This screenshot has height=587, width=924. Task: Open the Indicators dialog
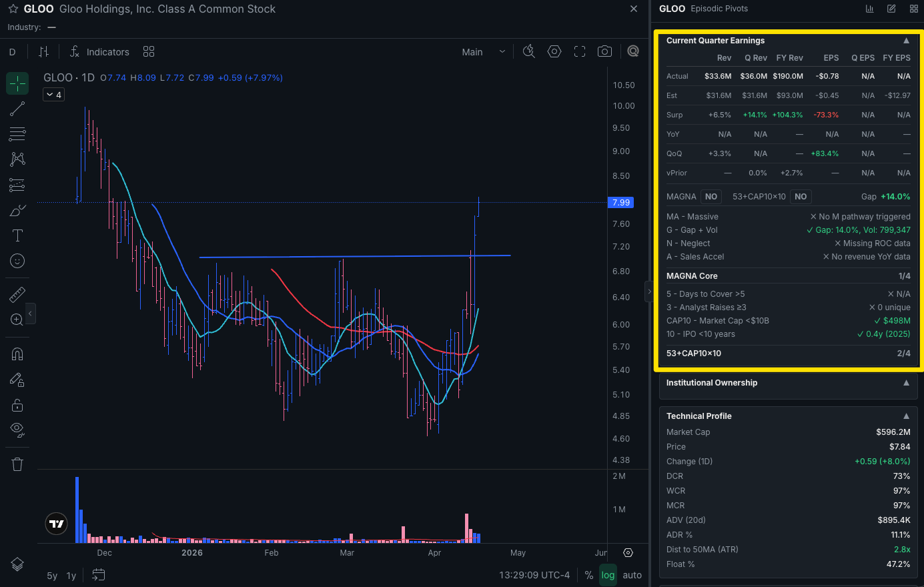point(99,51)
